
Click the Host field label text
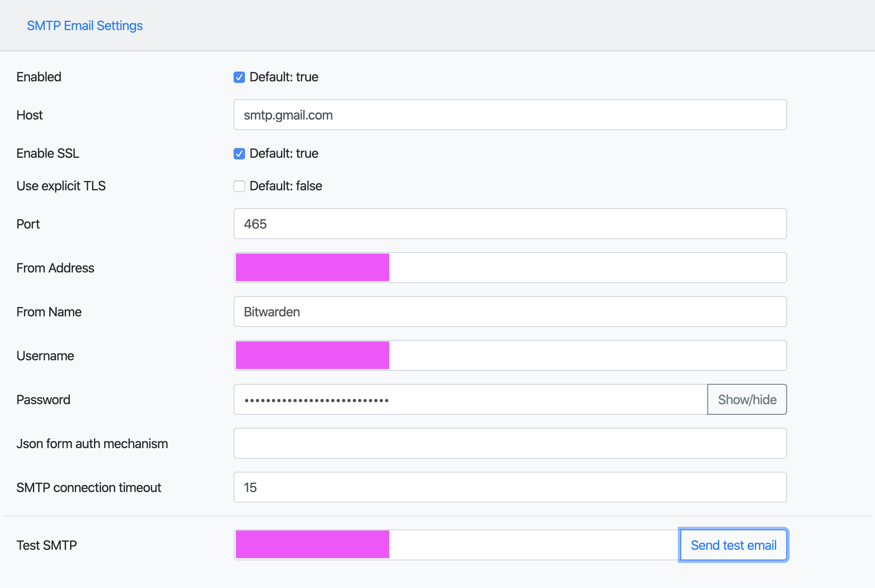[30, 115]
